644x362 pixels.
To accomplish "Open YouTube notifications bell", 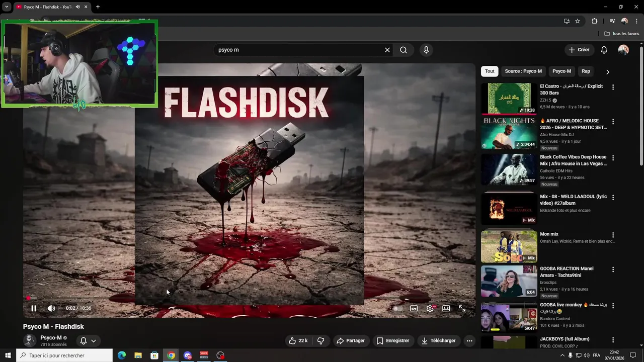I will (x=604, y=50).
